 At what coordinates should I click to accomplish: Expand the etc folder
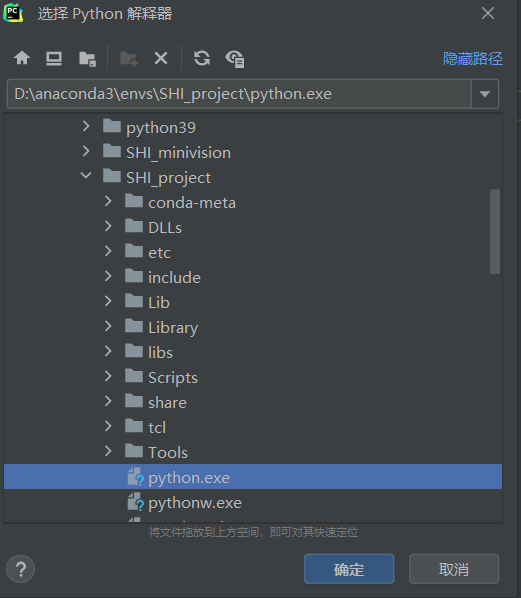click(108, 251)
